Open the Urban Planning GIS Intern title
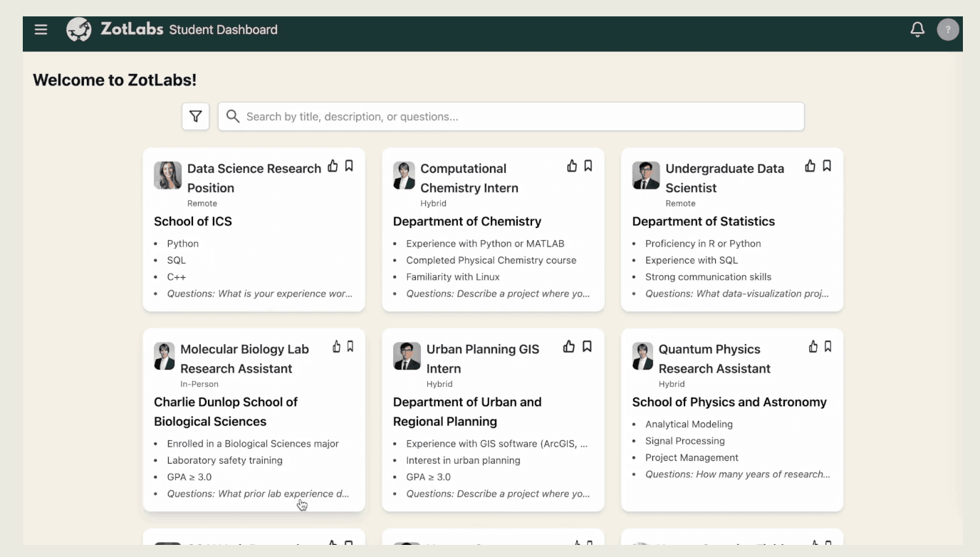 click(483, 359)
